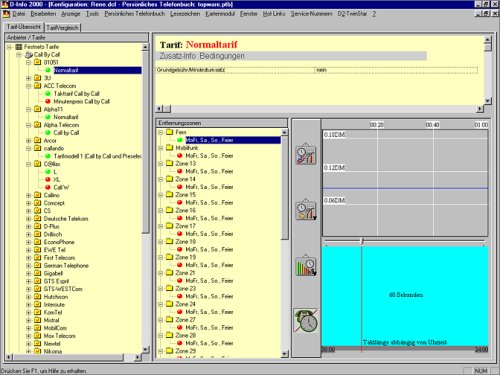The image size is (500, 375).
Task: Click the folder icon next to Zone 24
Action: [x=170, y=304]
